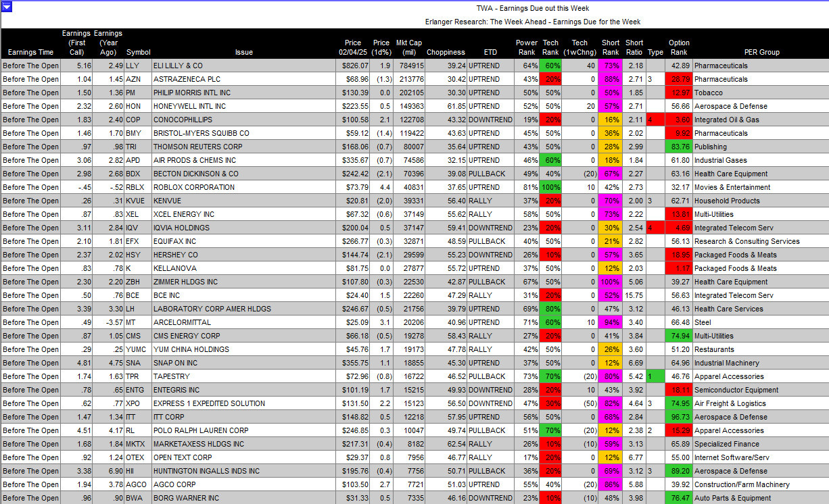Select XCEL ENERGY INC cell
Screen dimensions: 829x504
[x=243, y=214]
